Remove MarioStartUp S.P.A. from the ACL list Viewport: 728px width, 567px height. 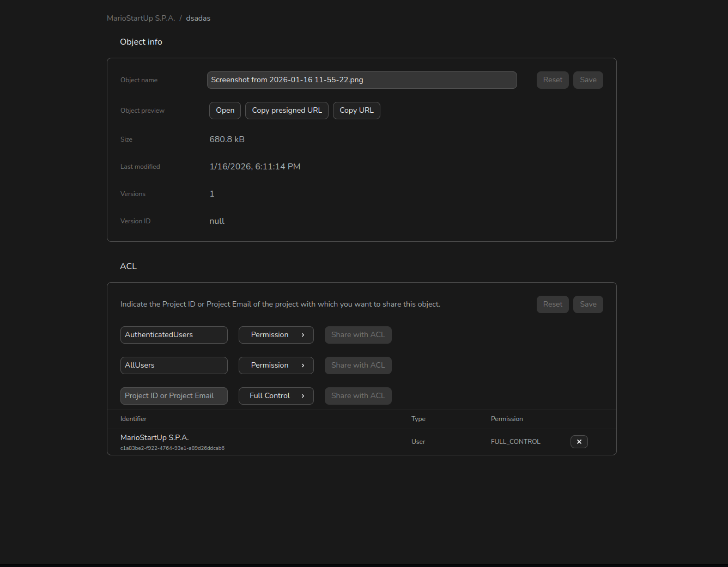[x=579, y=441]
